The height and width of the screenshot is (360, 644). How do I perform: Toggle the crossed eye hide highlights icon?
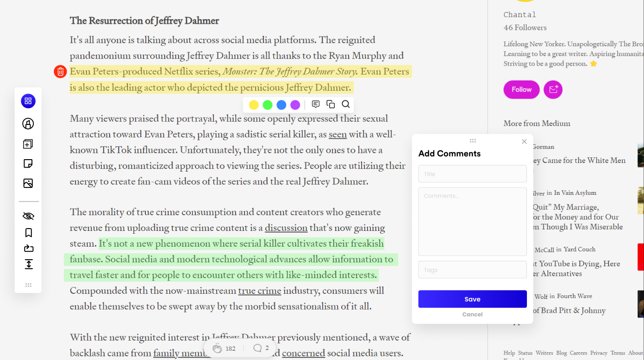click(28, 216)
